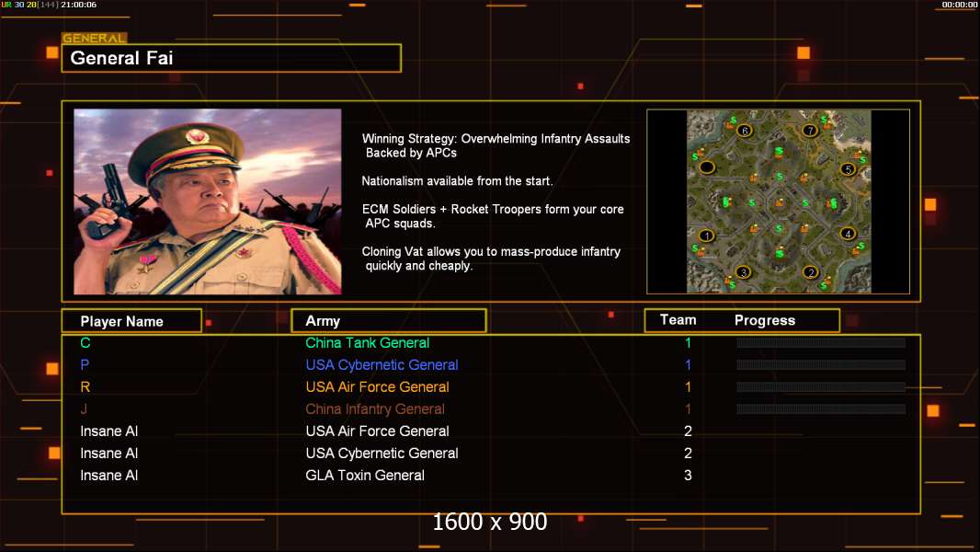Click supply icon beside start position 6
Image resolution: width=980 pixels, height=552 pixels.
[733, 120]
